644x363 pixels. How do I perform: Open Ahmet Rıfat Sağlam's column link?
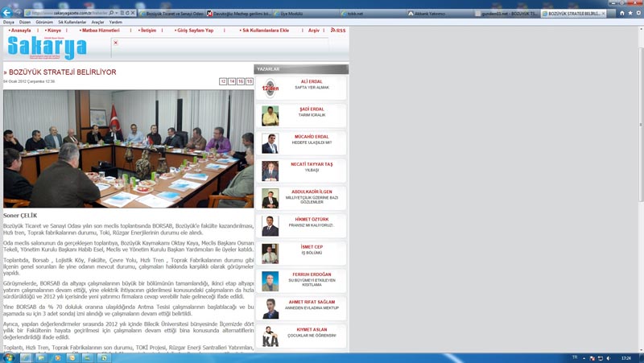point(312,307)
